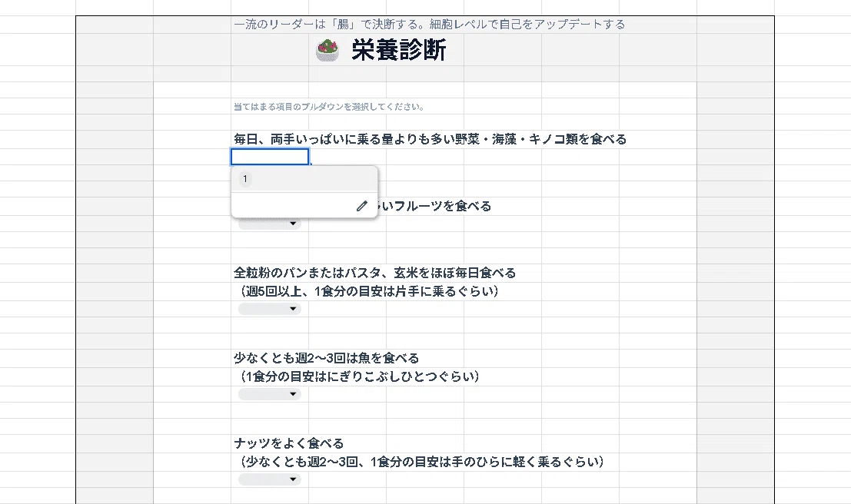This screenshot has height=504, width=851.
Task: Click the text ナッツをよく食べる
Action: pyautogui.click(x=289, y=443)
